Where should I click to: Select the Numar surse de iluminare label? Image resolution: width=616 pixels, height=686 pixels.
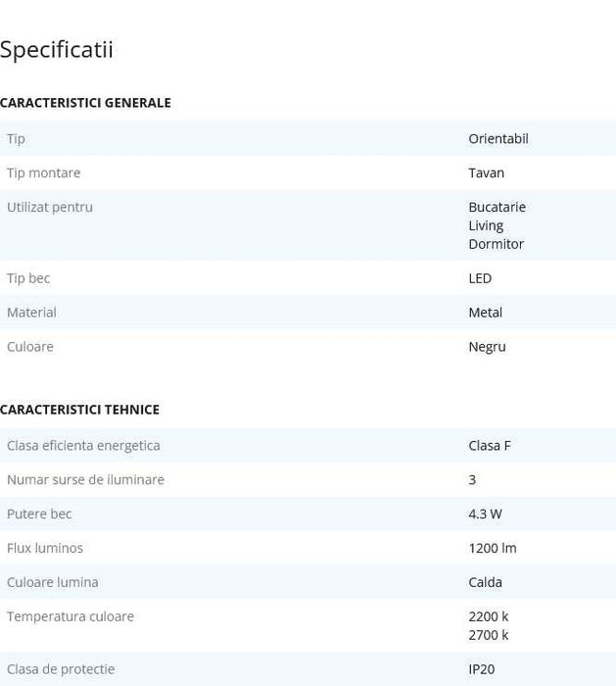click(x=85, y=480)
